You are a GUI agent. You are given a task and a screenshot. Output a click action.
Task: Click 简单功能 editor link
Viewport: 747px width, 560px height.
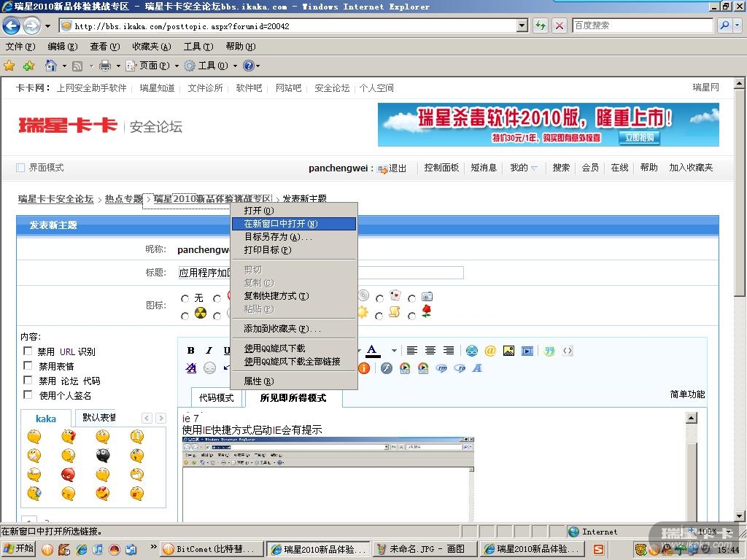687,394
